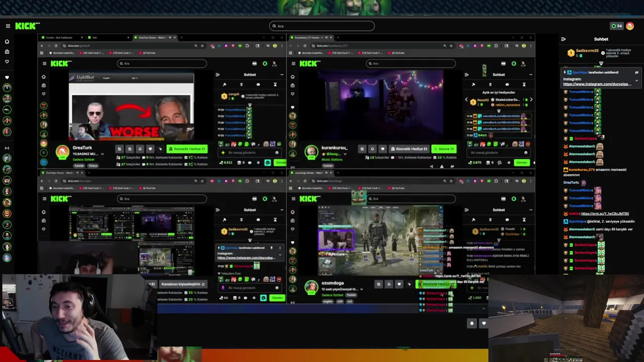Expand ozumdoga stream title dropdown chevron
The image size is (644, 362).
click(x=361, y=289)
